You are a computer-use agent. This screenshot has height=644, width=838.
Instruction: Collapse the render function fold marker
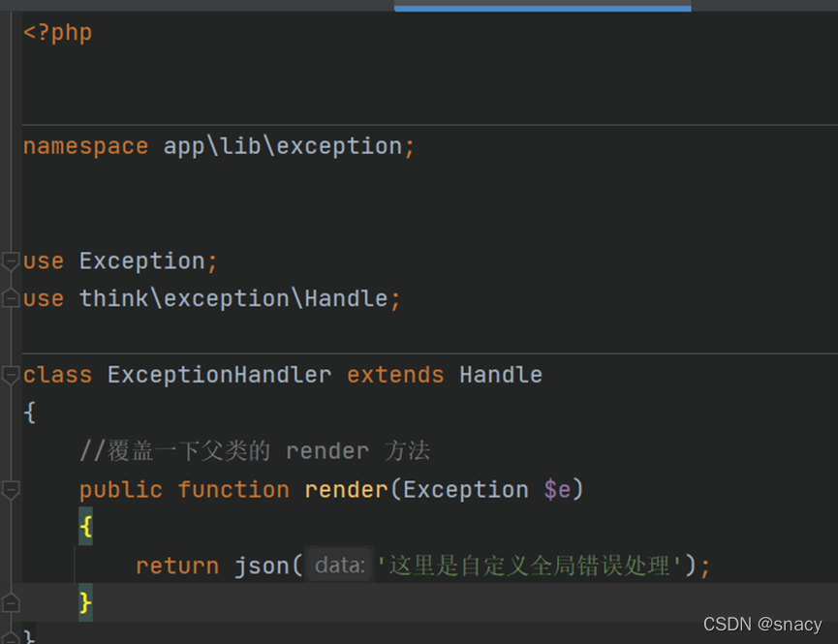pos(10,490)
